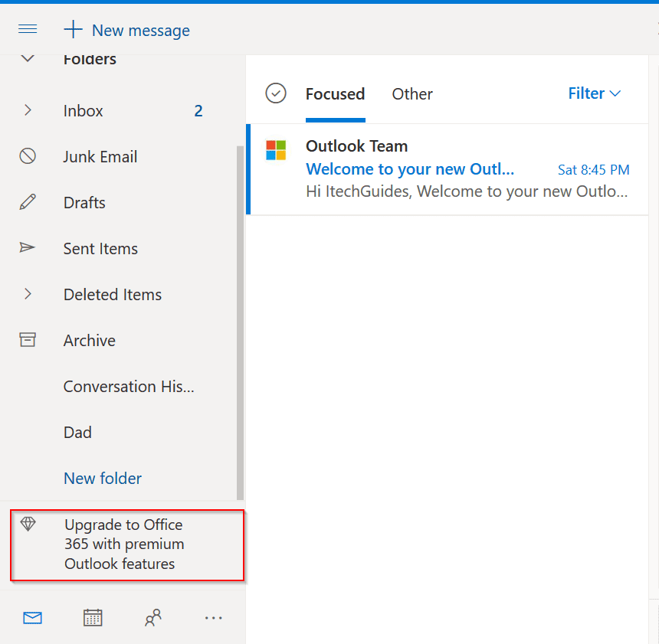Switch to Mail view icon
659x644 pixels.
[x=32, y=618]
